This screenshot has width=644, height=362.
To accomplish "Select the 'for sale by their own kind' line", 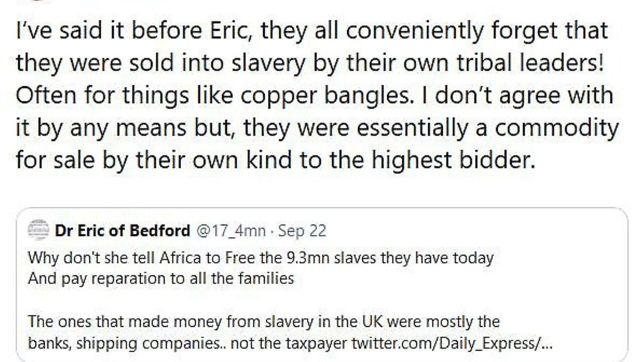I will (275, 160).
